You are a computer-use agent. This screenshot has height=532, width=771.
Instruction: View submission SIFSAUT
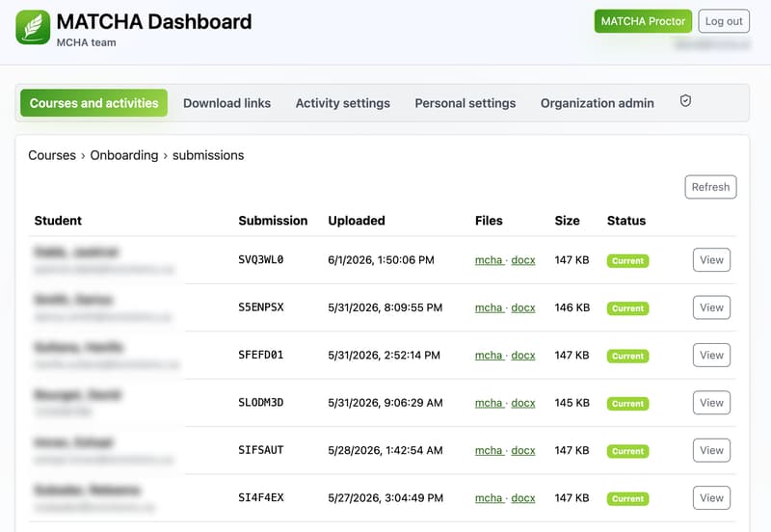pyautogui.click(x=711, y=450)
